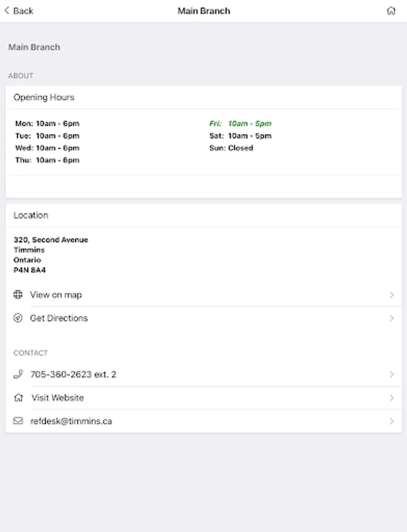Open the Get Directions row chevron
The image size is (407, 532).
click(x=392, y=318)
